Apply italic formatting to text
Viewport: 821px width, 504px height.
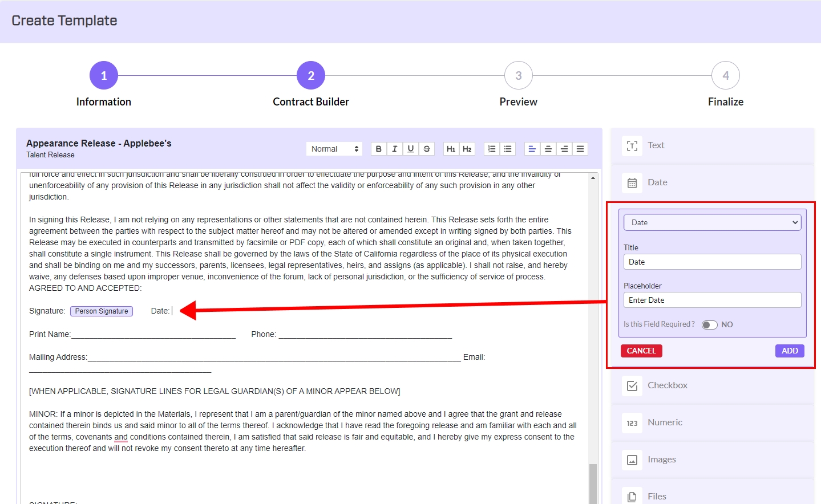pos(394,149)
